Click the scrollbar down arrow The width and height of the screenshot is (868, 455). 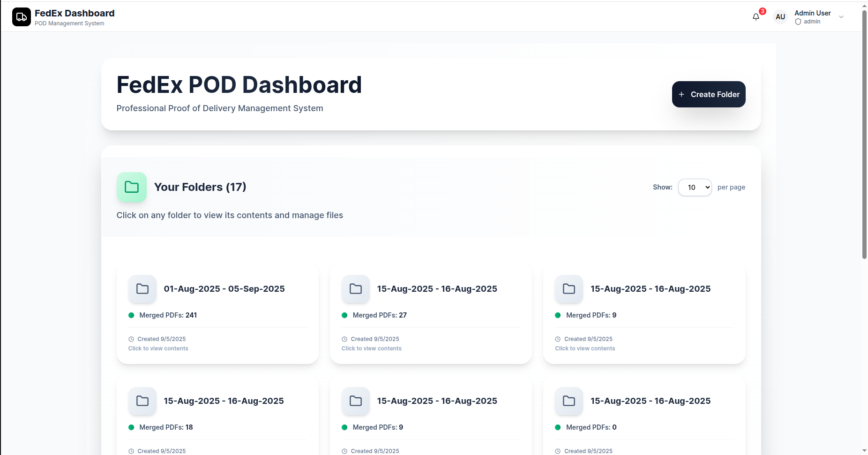pyautogui.click(x=864, y=451)
